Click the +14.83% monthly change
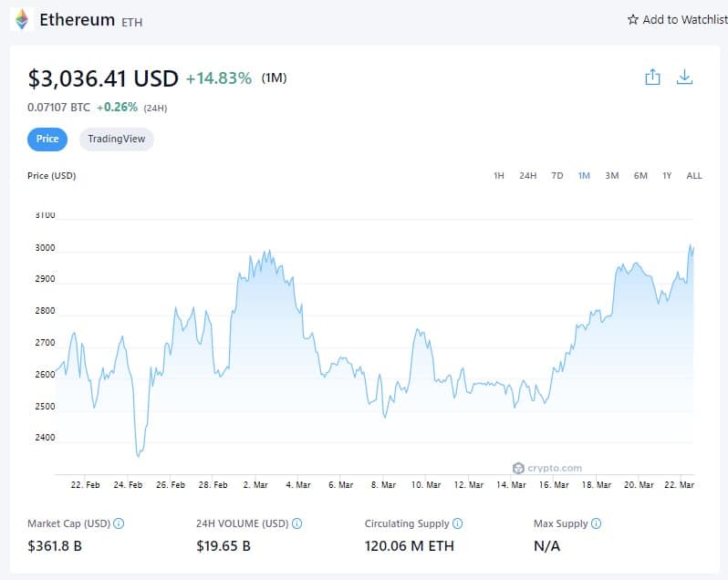This screenshot has width=728, height=580. [219, 78]
